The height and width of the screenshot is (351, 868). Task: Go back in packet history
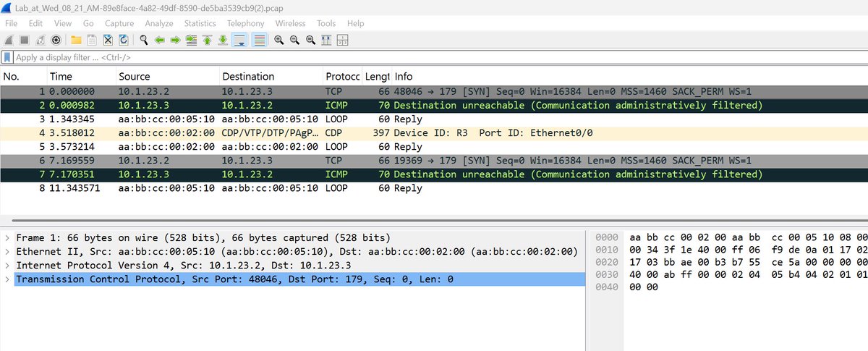[159, 39]
